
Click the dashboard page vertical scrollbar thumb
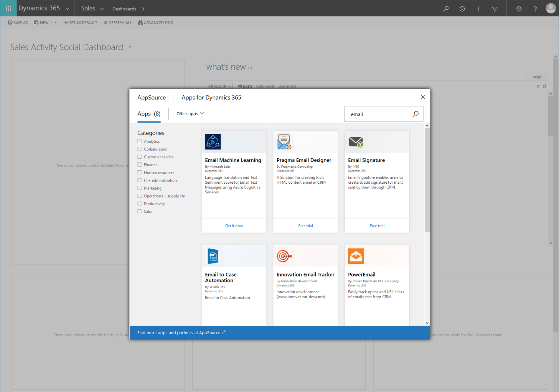(x=556, y=196)
